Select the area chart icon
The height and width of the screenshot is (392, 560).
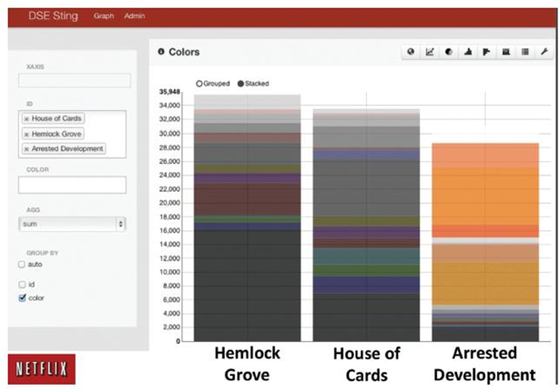468,52
